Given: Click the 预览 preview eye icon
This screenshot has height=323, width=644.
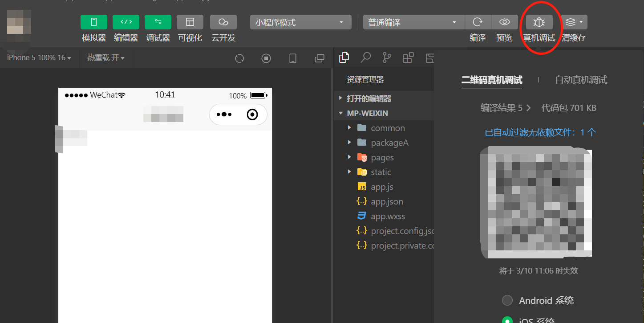Looking at the screenshot, I should pos(504,22).
